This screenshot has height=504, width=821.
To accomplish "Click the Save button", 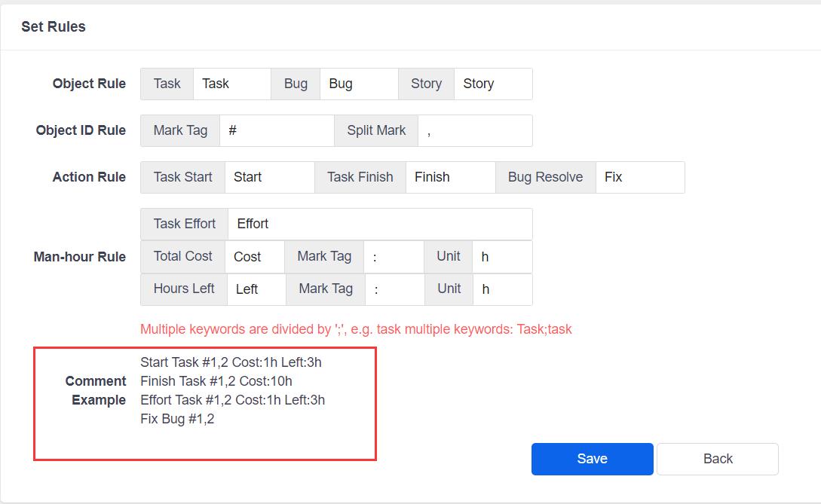I will 592,459.
